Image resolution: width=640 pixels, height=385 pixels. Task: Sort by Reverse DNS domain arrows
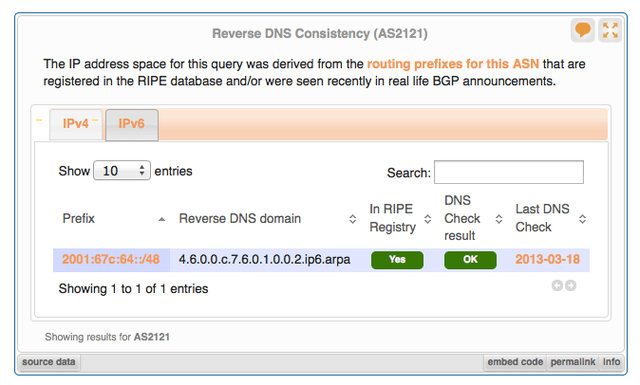(353, 219)
